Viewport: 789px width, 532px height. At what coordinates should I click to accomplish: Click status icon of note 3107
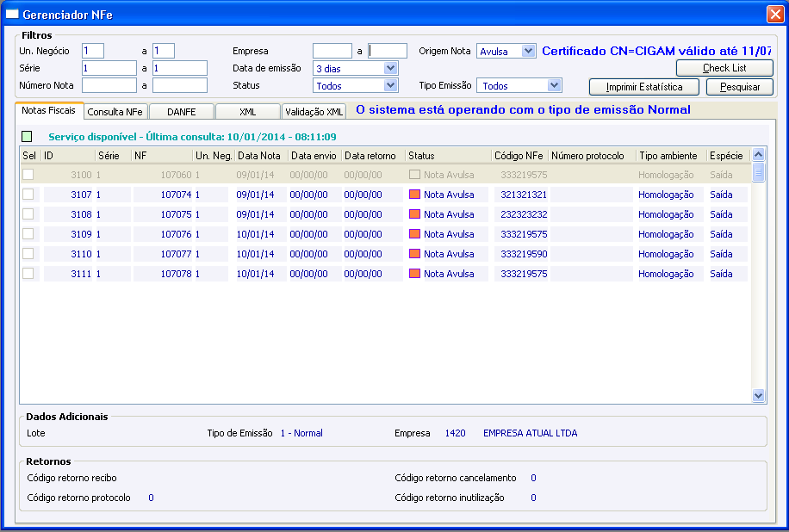pos(414,195)
